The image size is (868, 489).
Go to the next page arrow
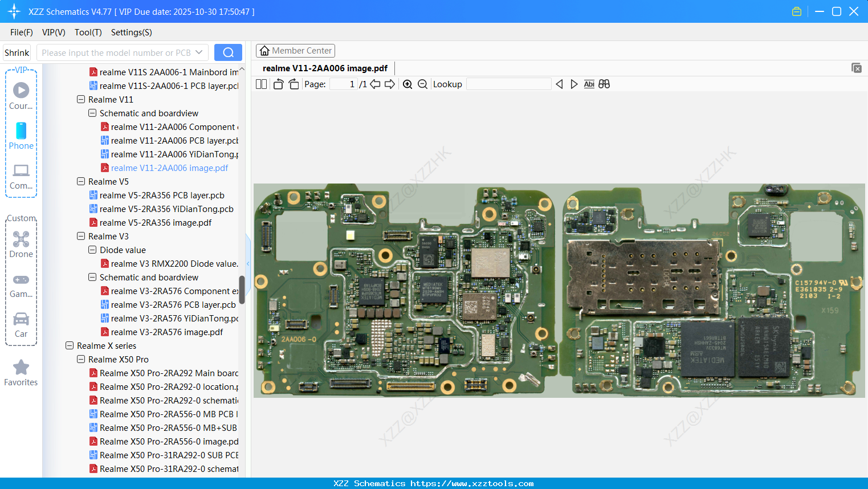(x=390, y=84)
